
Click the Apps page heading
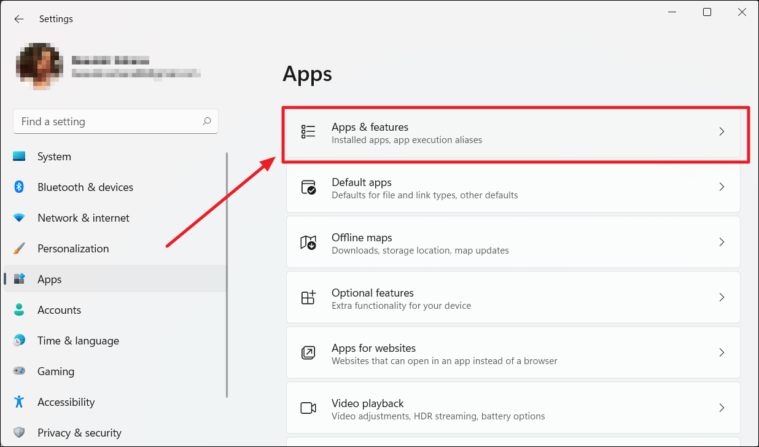(307, 74)
